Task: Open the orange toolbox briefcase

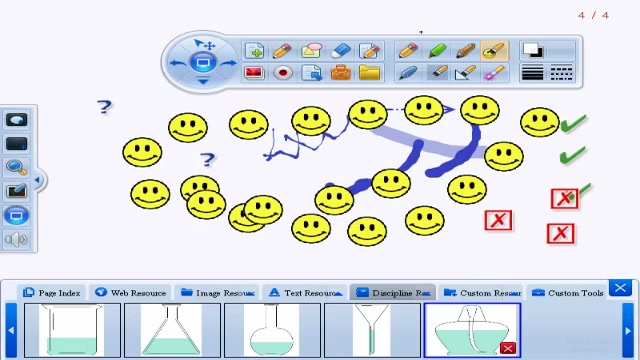Action: (341, 73)
